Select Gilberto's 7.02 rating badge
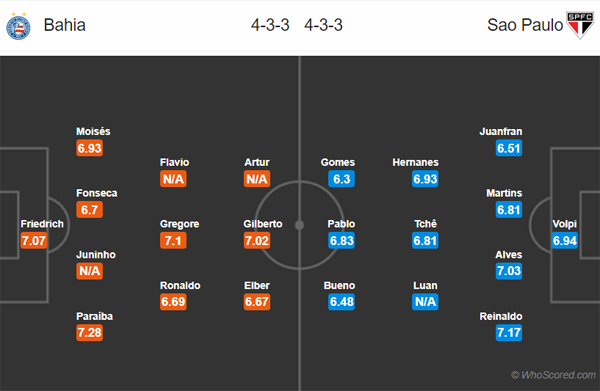Viewport: 600px width, 391px height. point(257,241)
